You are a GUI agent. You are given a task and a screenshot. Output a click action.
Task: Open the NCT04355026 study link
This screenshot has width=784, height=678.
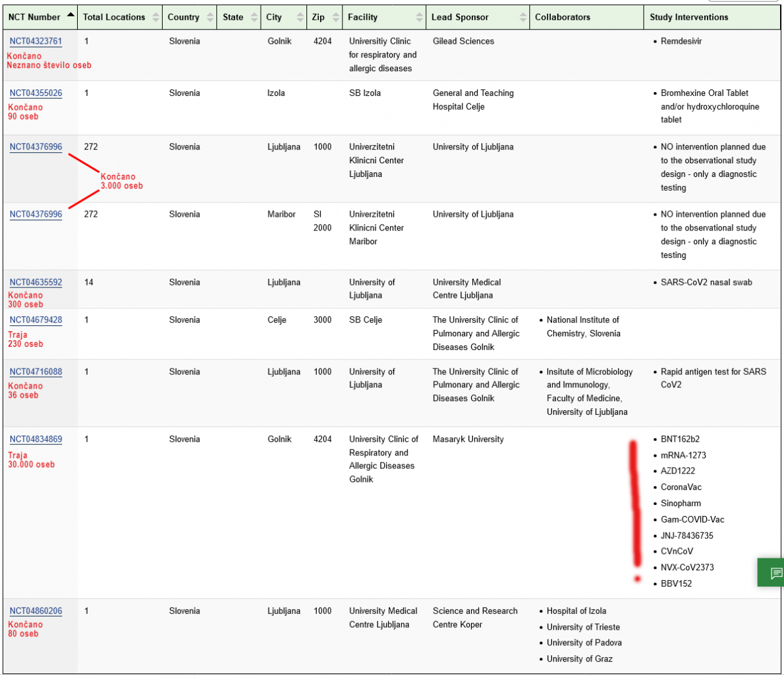coord(36,93)
